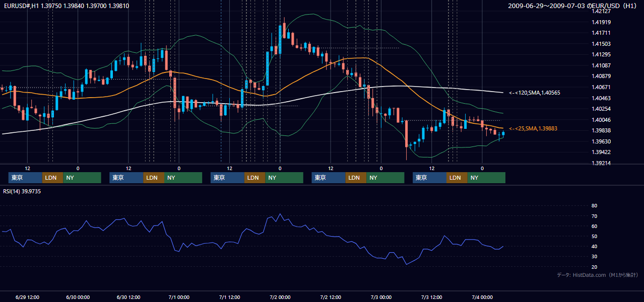Click the 7/3 00:00 time label
This screenshot has height=302, width=644.
pyautogui.click(x=381, y=297)
